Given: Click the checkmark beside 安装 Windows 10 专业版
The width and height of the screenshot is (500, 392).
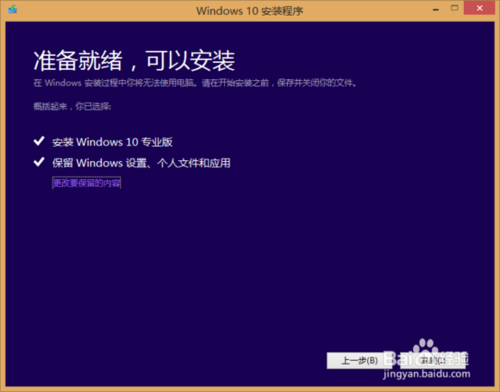Looking at the screenshot, I should (x=39, y=141).
